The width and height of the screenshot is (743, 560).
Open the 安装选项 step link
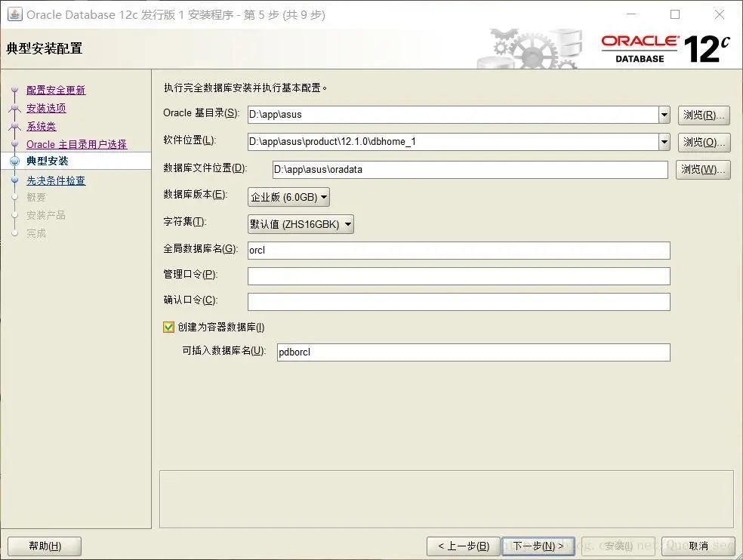[x=46, y=108]
